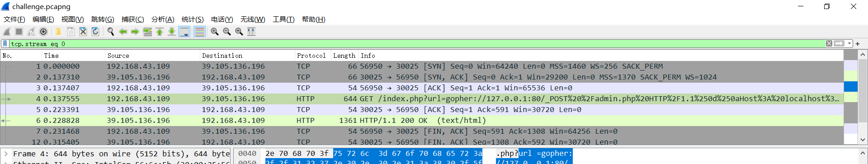This screenshot has width=868, height=164.
Task: Restart the current capture
Action: (x=31, y=32)
